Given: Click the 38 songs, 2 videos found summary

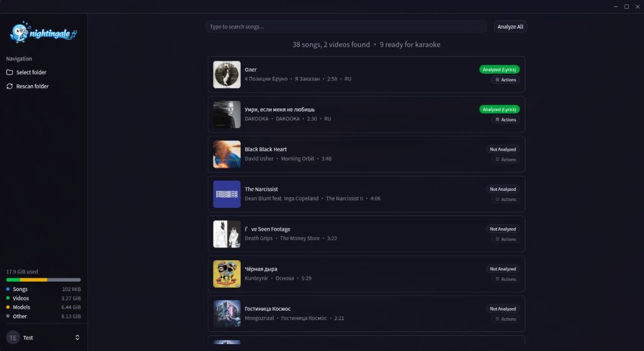Looking at the screenshot, I should tap(331, 44).
